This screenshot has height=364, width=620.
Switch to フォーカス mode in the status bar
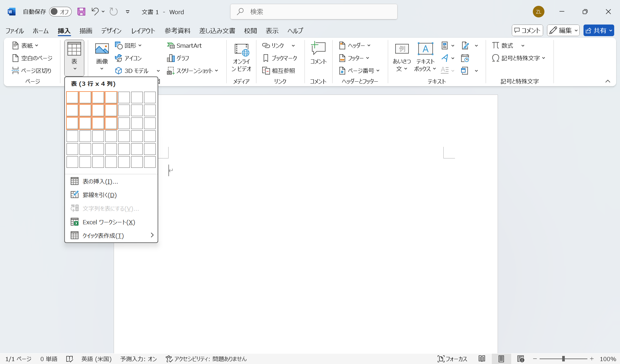coord(452,359)
